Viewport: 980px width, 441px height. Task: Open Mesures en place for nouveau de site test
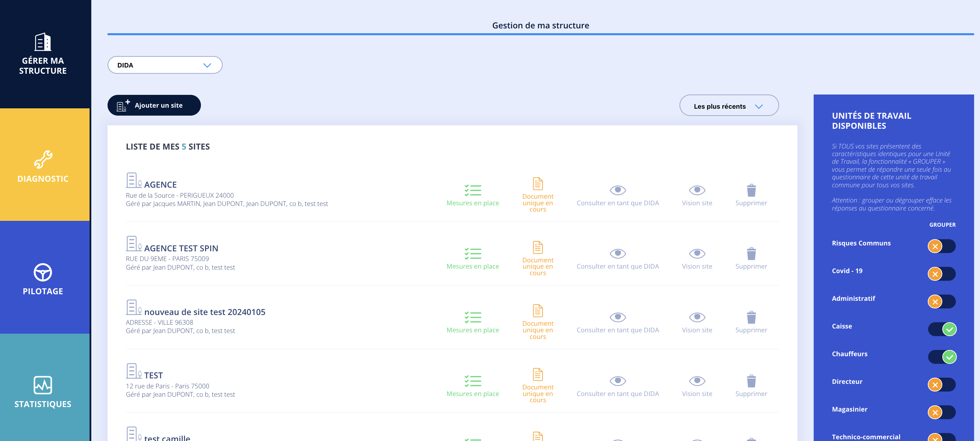click(x=472, y=323)
